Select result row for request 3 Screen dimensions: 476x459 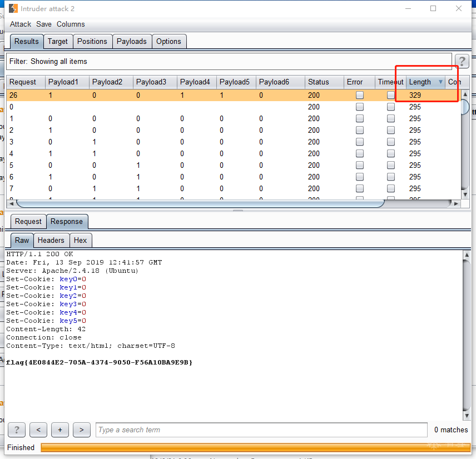point(234,142)
